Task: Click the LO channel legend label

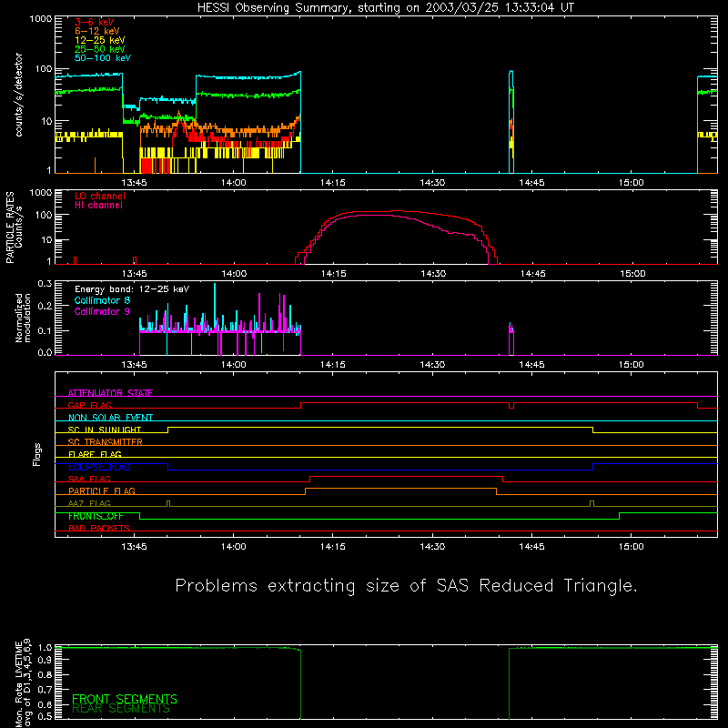Action: click(x=100, y=196)
